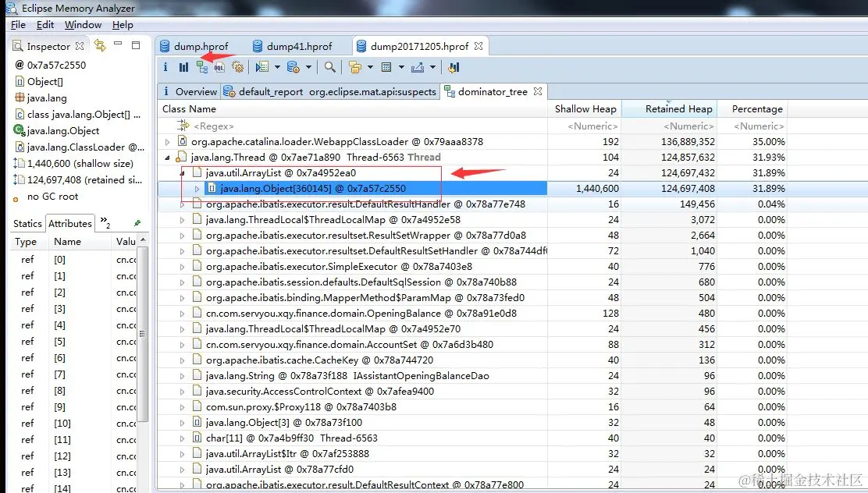Click the Group result by icon
This screenshot has height=493, width=868.
point(355,67)
